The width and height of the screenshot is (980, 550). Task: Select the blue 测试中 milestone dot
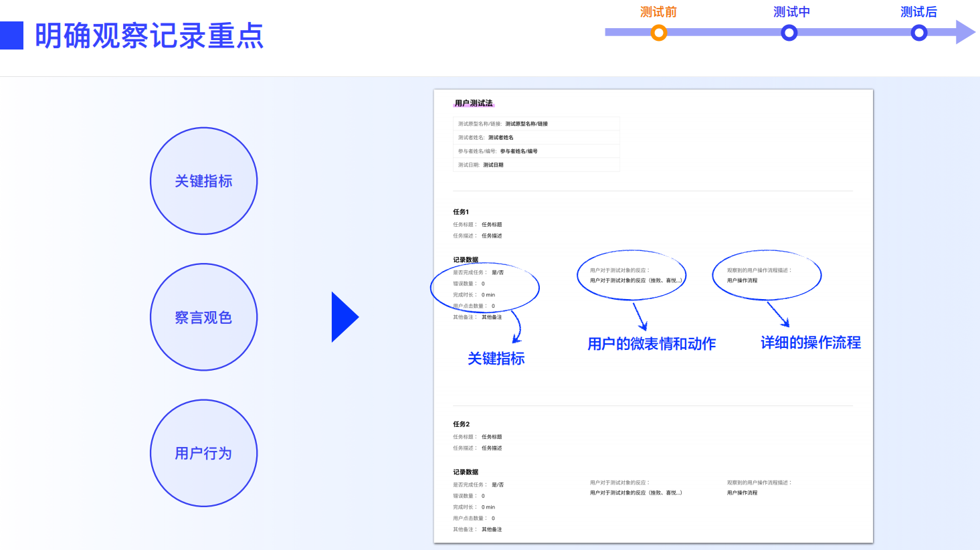point(788,32)
